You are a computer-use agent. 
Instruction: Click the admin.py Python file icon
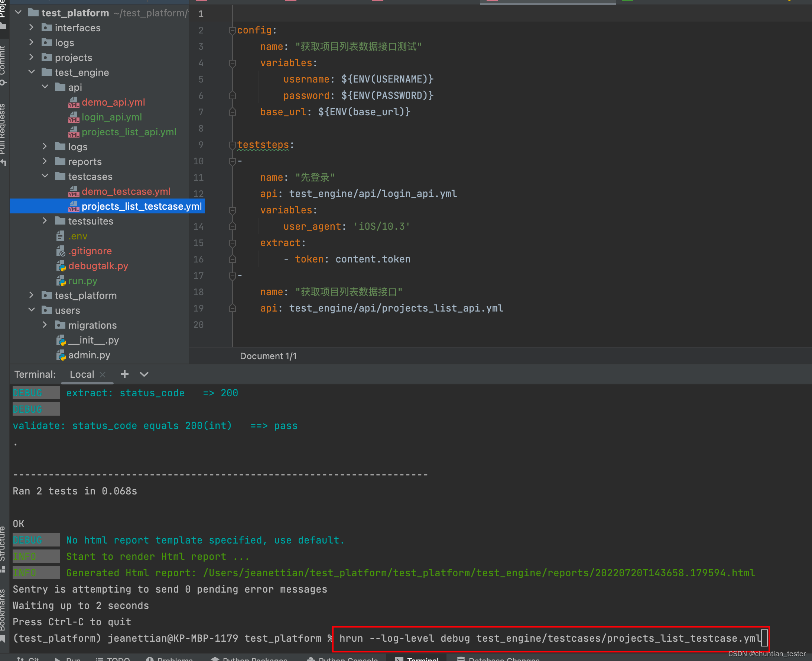click(61, 355)
